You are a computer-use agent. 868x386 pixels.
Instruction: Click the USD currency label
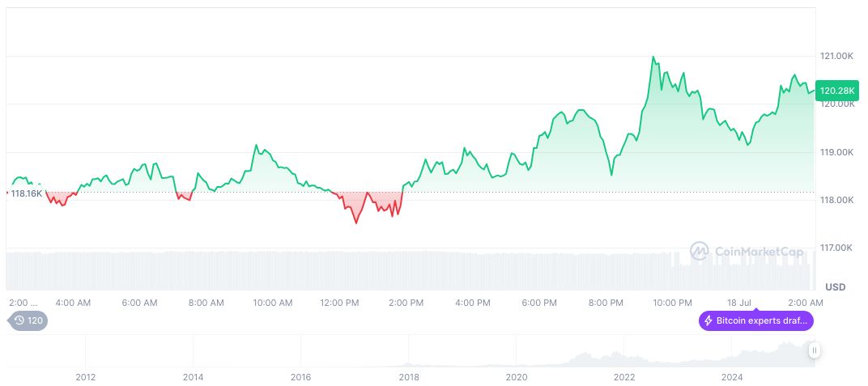pos(835,287)
